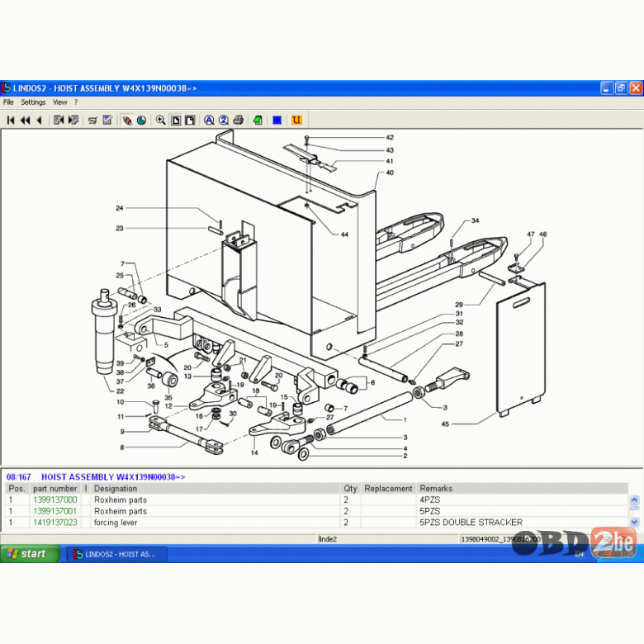Go back one page with the single left arrow
The image size is (644, 644).
click(x=40, y=120)
